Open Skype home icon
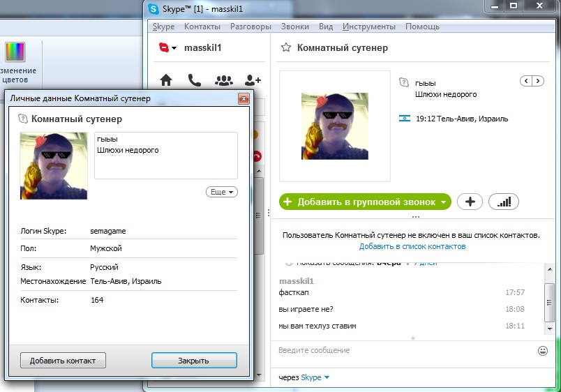561x392 pixels. (166, 80)
